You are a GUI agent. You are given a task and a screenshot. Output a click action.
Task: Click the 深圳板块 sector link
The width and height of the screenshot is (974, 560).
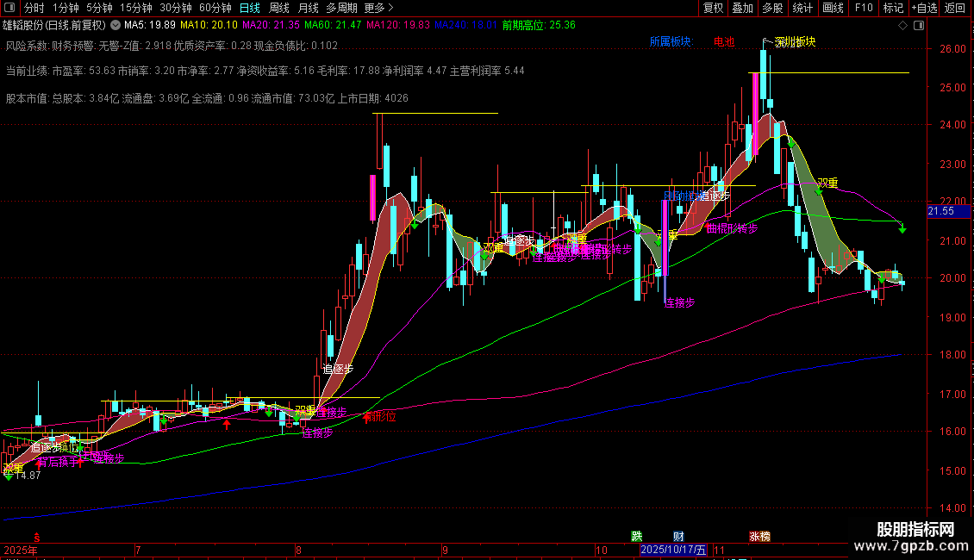click(795, 41)
